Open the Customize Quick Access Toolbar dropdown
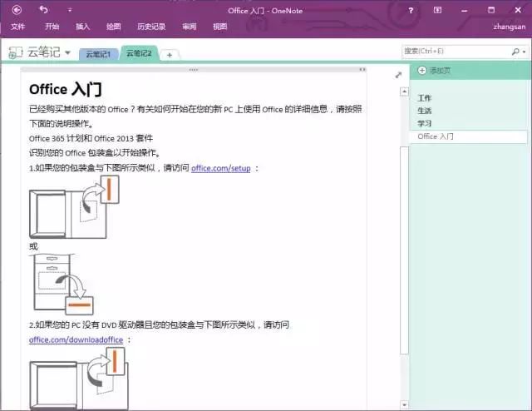 pos(70,10)
